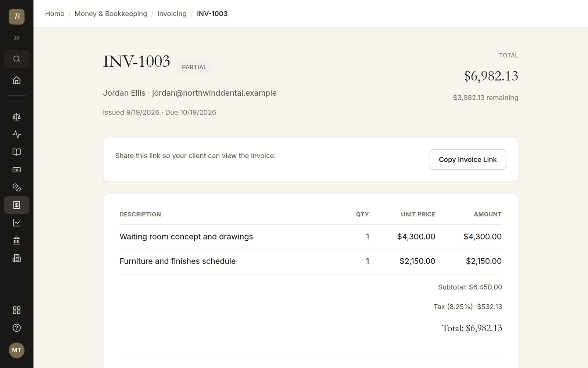
Task: Click the share link description text
Action: coord(196,156)
